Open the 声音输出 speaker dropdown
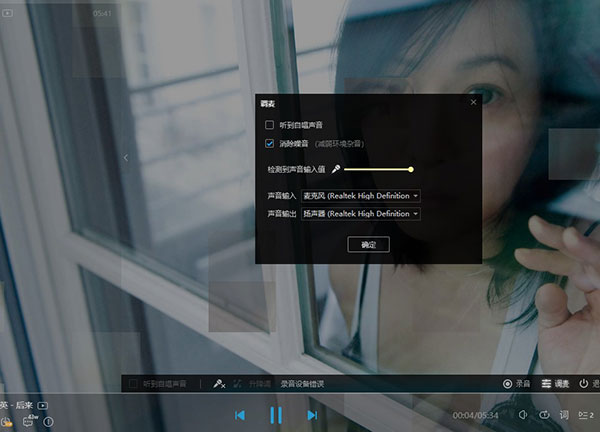Image resolution: width=600 pixels, height=432 pixels. 360,213
